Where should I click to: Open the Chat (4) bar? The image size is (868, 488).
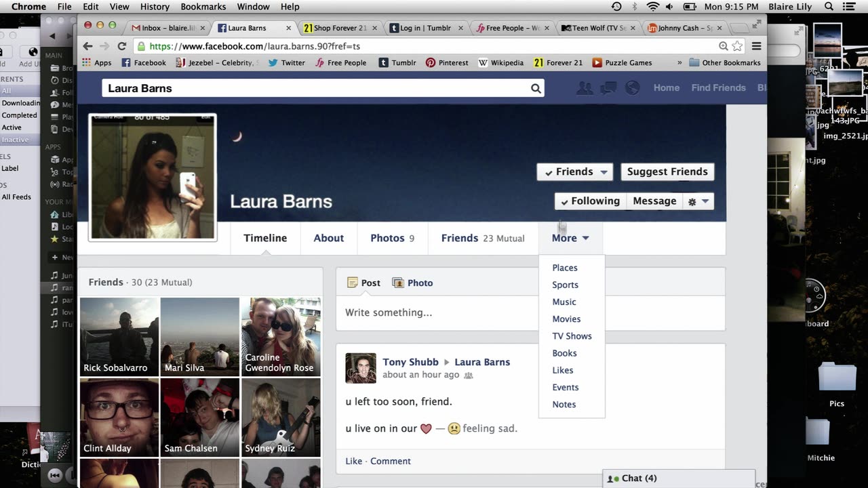pyautogui.click(x=679, y=478)
